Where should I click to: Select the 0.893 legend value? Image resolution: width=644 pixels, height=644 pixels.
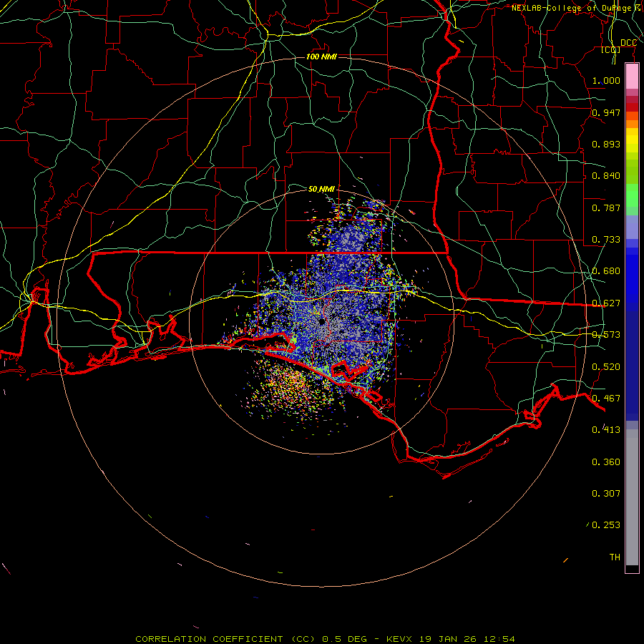click(x=606, y=144)
